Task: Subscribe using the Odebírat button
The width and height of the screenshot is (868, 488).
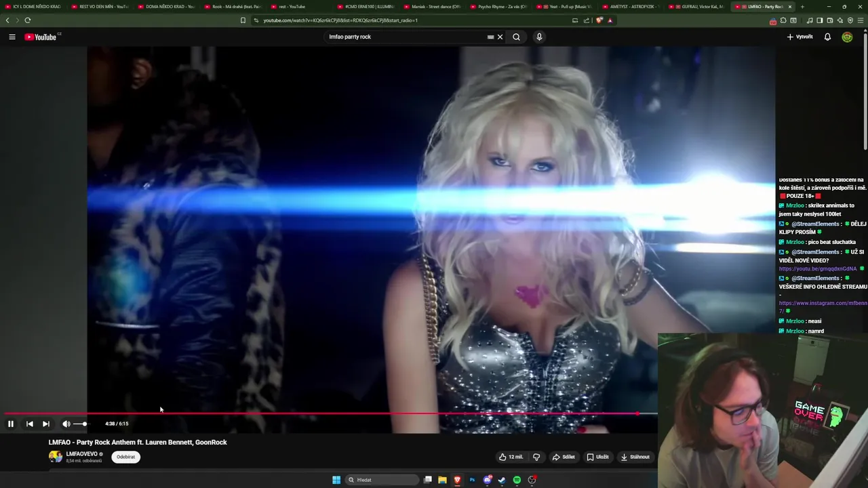Action: (x=125, y=457)
